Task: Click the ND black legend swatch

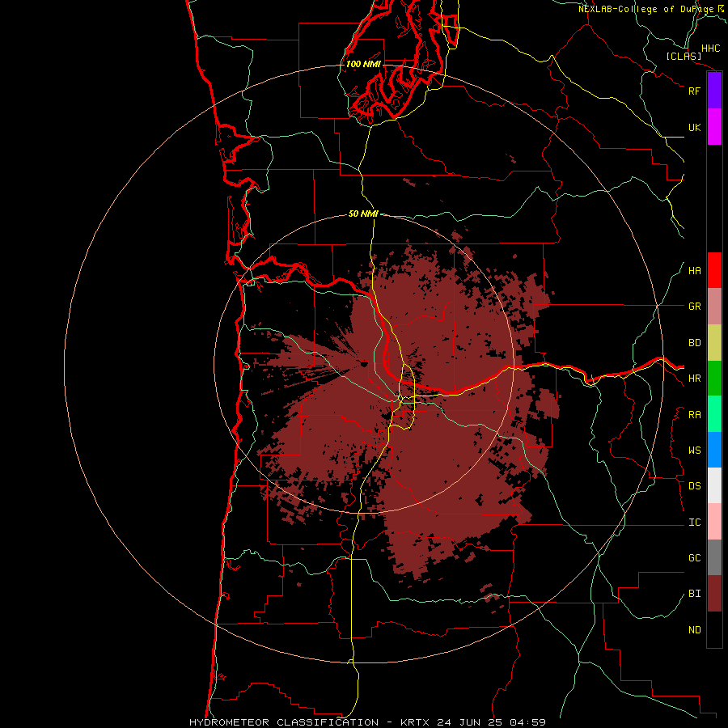Action: tap(714, 629)
